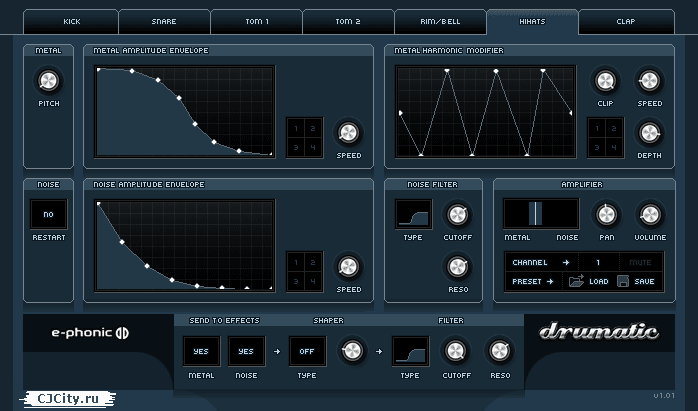Viewport: 698px width, 411px height.
Task: Select harmonic modifier preset 4
Action: tap(614, 147)
